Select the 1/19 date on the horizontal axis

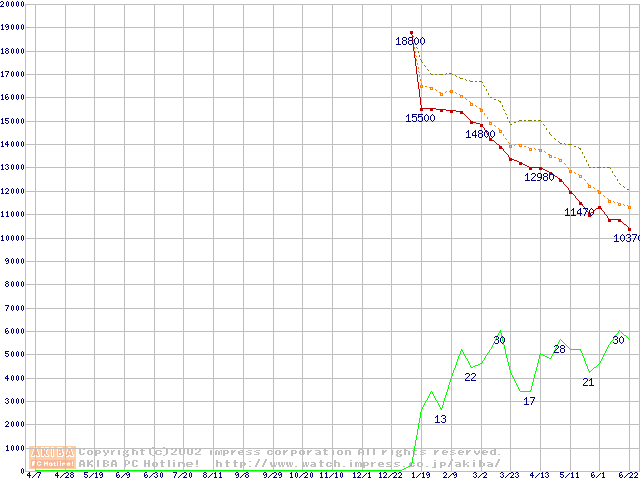(x=419, y=475)
